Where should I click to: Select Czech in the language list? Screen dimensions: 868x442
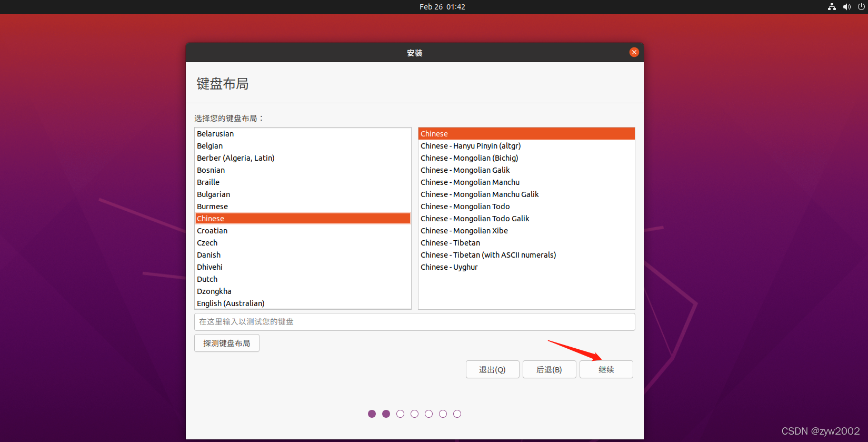[x=303, y=243]
